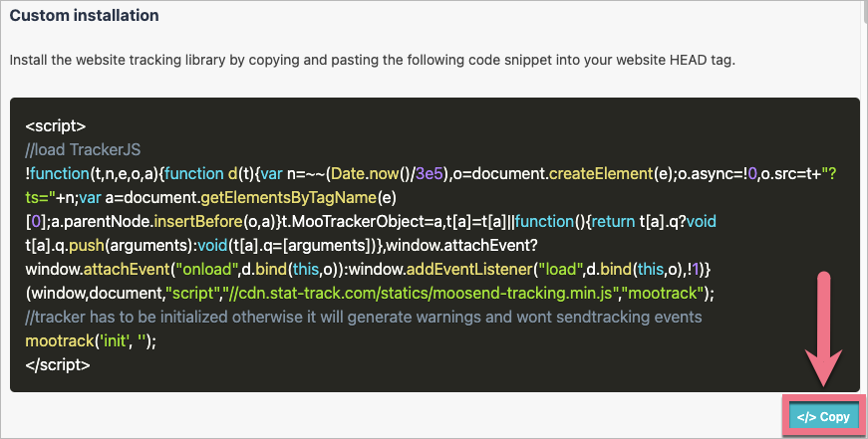Click the opening <script> tag line
Screen dimensions: 868x439
(x=56, y=126)
